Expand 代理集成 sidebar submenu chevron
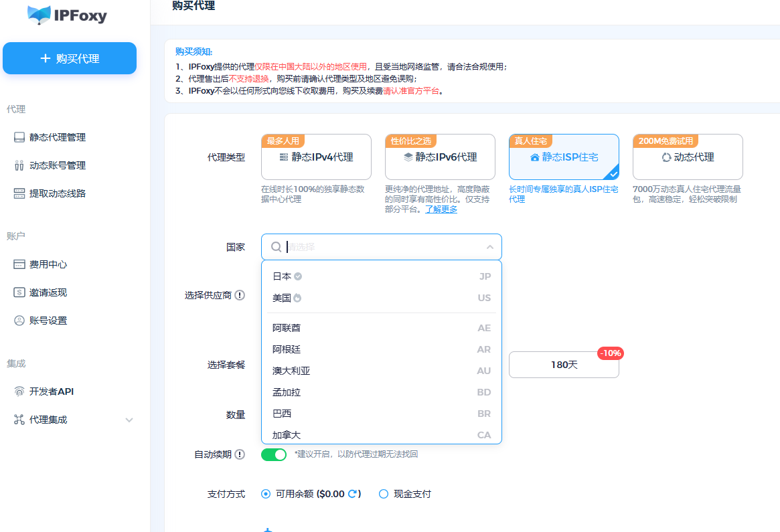Viewport: 780px width, 532px height. [129, 420]
